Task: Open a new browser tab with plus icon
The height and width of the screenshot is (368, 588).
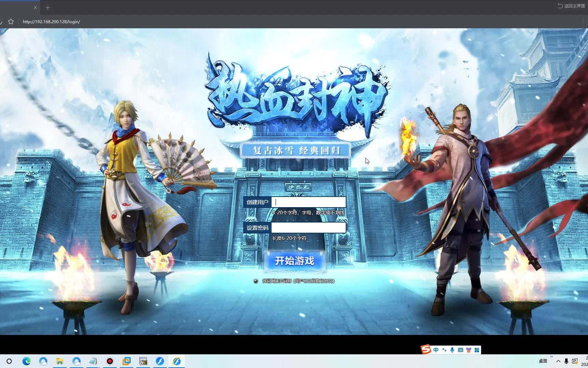Action: point(48,7)
